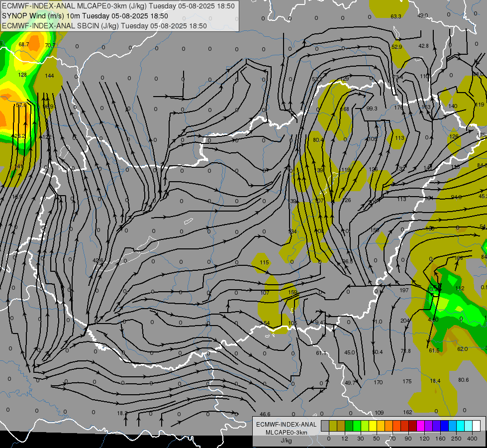
Task: Click map value 68.7
Action: click(x=23, y=44)
